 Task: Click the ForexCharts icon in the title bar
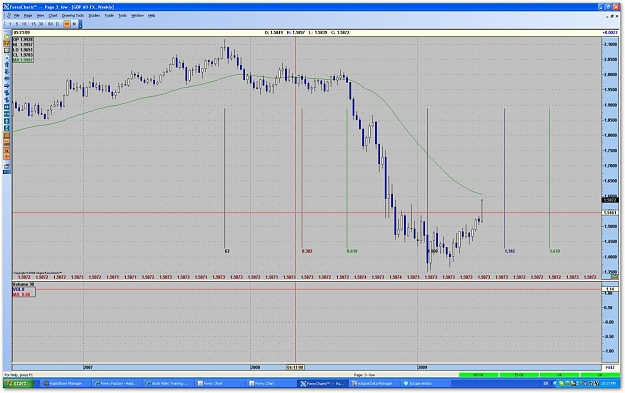7,7
